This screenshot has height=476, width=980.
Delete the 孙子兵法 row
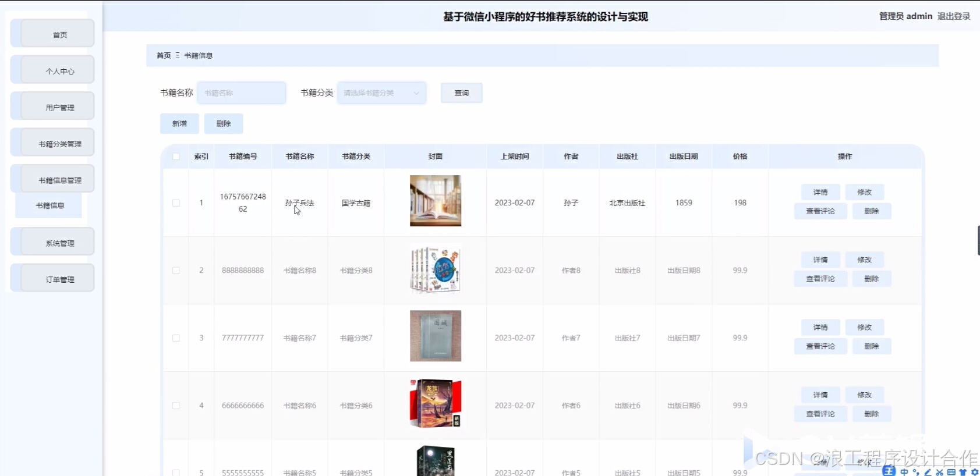point(872,211)
